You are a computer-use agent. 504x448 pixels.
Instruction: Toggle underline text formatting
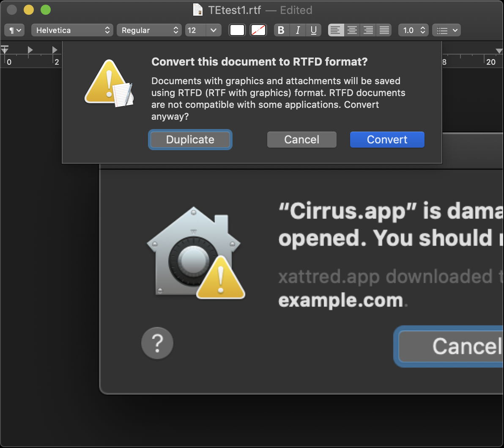(313, 30)
